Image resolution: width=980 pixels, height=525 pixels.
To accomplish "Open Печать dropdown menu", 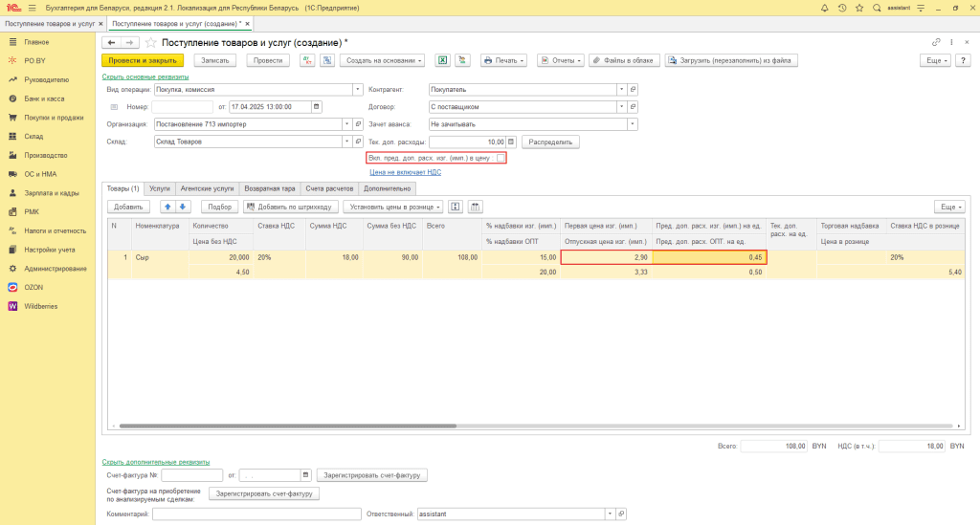I will 503,60.
